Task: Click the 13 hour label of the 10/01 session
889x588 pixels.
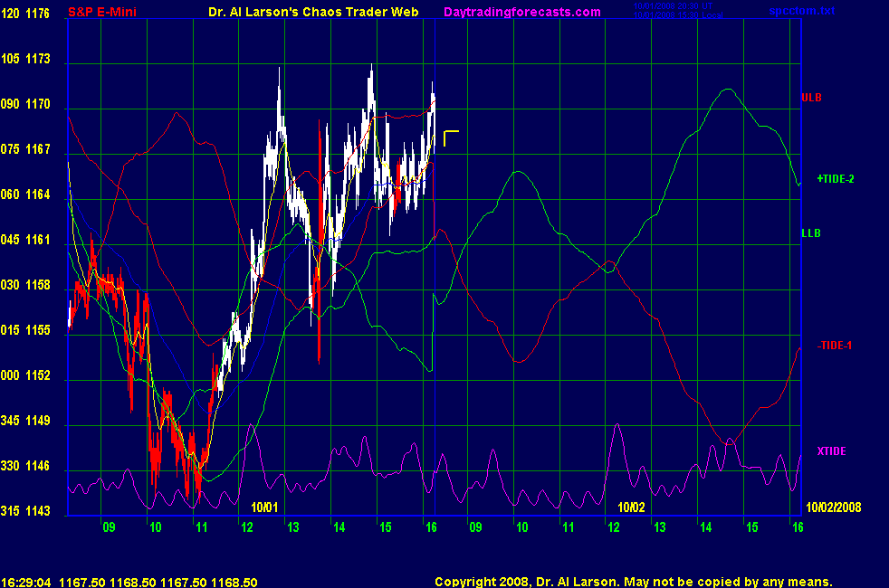Action: [x=293, y=527]
